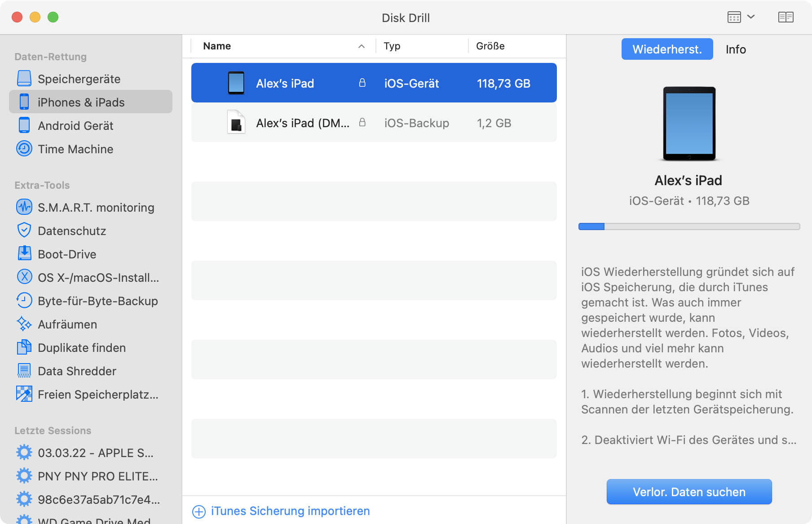This screenshot has height=524, width=812.
Task: Toggle the book-style panel view icon
Action: pos(786,17)
